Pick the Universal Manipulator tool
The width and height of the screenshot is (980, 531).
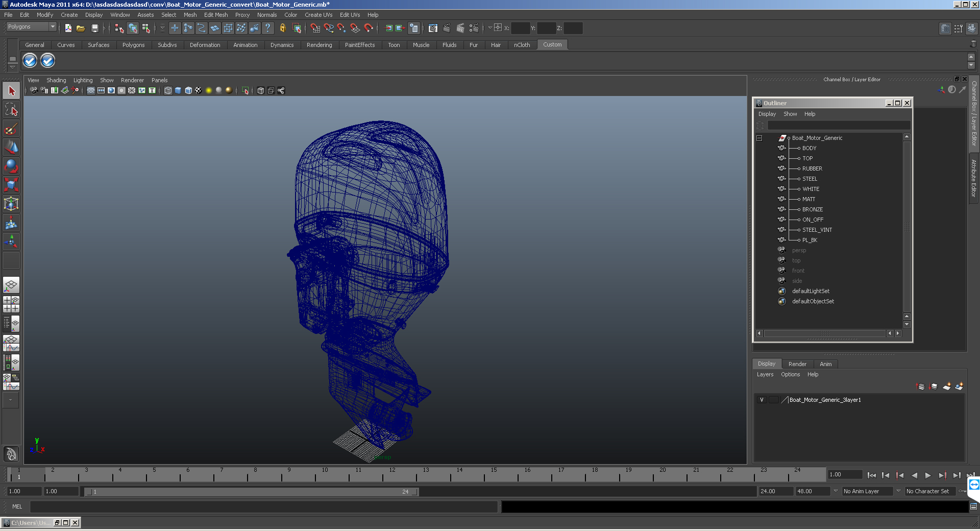[x=11, y=204]
